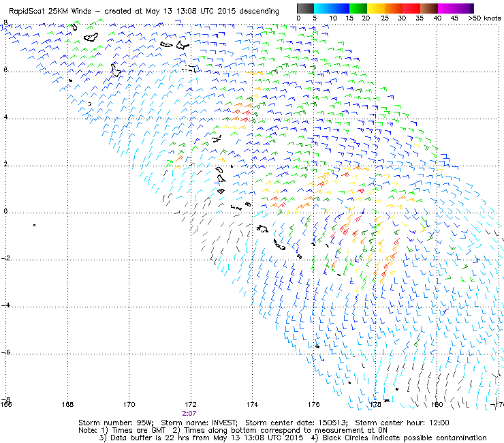Click the '170' longitude axis label
Screen dimensions: 504x443
coord(129,404)
